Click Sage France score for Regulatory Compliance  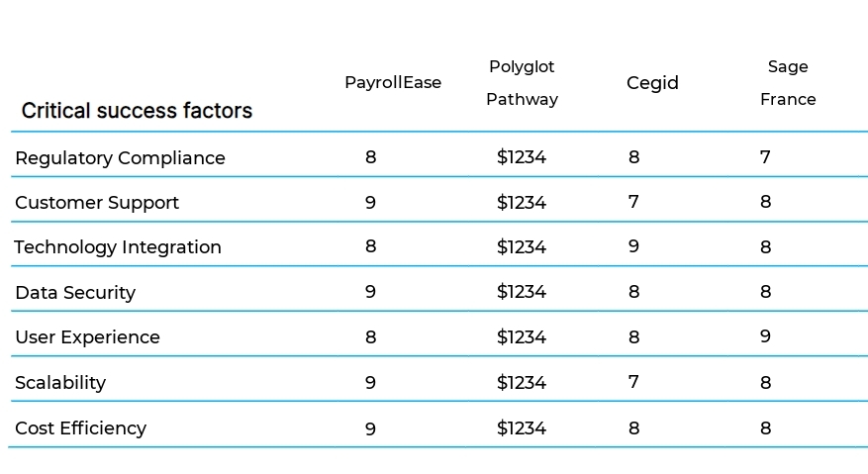(x=765, y=157)
